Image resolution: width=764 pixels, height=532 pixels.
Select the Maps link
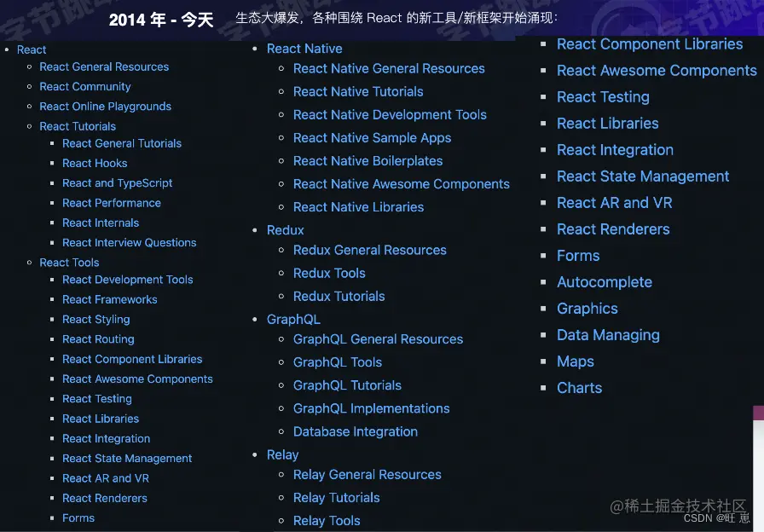[x=576, y=362]
